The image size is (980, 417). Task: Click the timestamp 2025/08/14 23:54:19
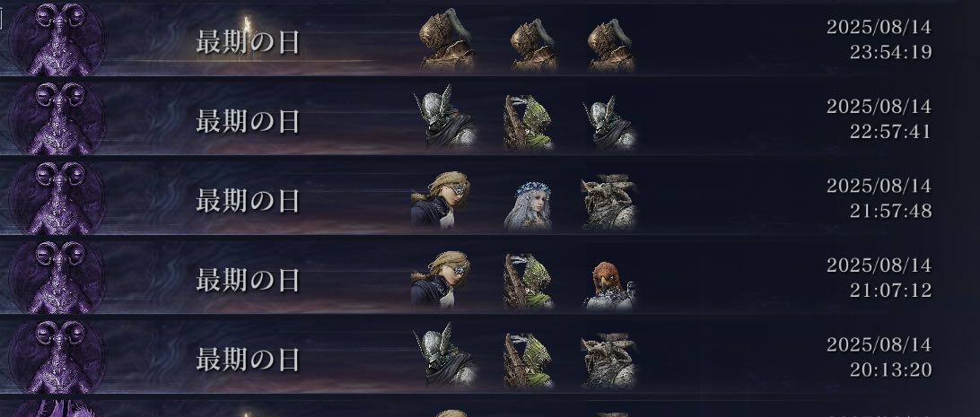(x=879, y=39)
